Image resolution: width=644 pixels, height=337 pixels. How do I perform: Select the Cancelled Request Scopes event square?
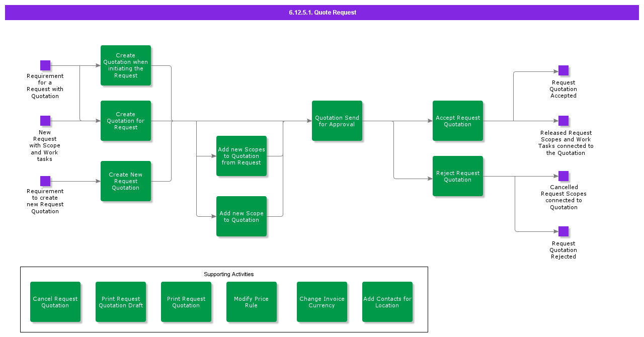click(563, 176)
